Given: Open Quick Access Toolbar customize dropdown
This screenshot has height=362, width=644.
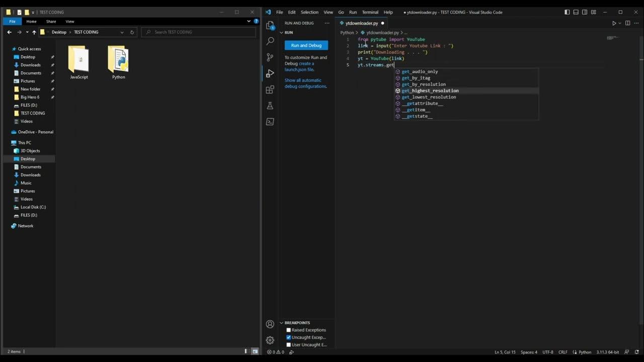Looking at the screenshot, I should [33, 12].
